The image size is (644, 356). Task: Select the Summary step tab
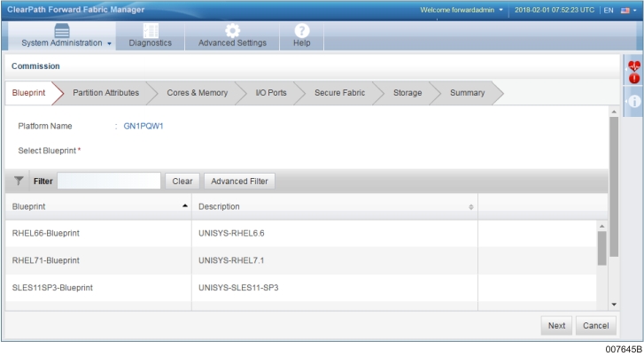[467, 93]
